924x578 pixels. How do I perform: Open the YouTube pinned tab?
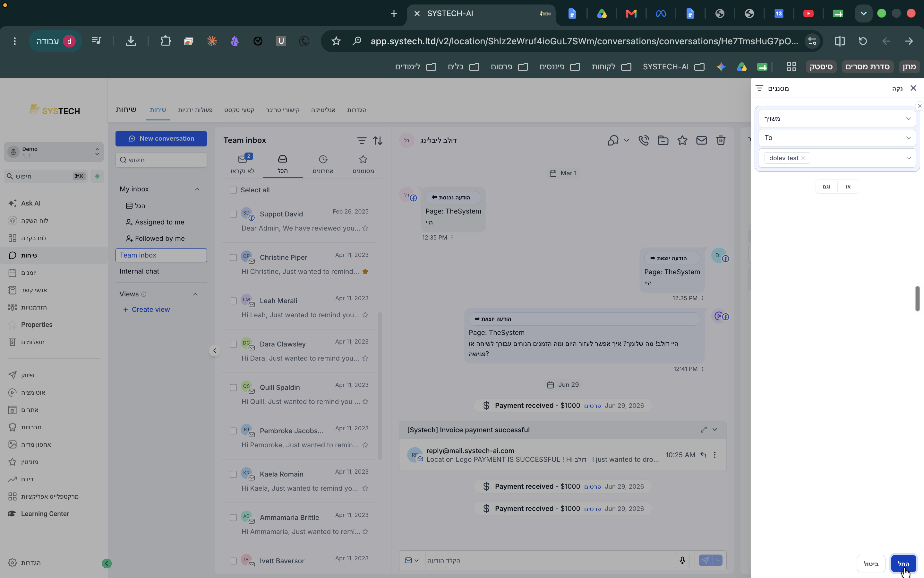808,14
